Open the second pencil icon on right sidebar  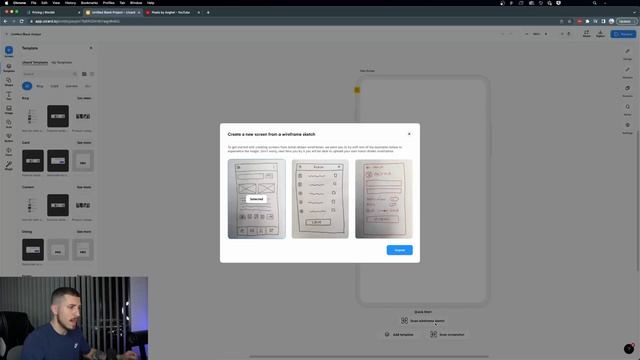[x=627, y=71]
